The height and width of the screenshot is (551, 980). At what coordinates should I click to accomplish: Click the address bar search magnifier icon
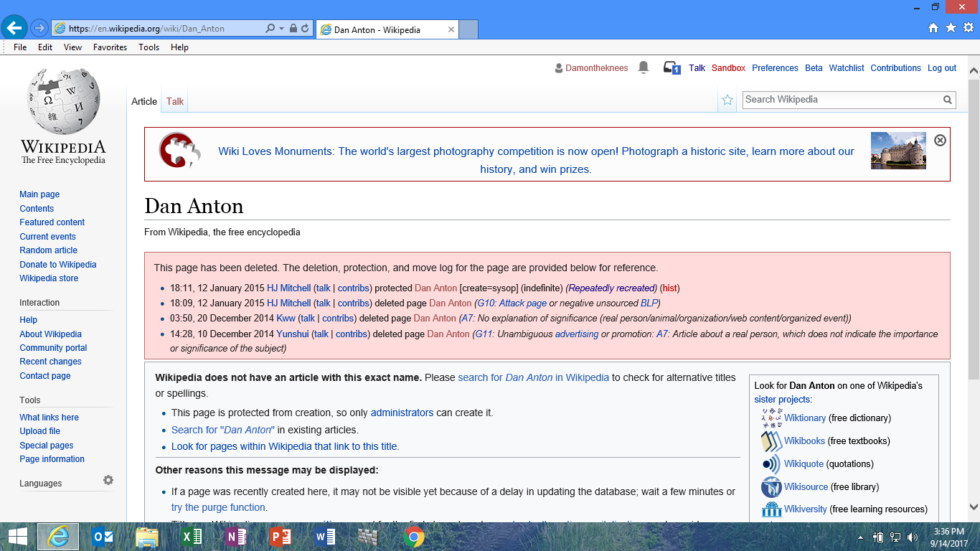270,29
